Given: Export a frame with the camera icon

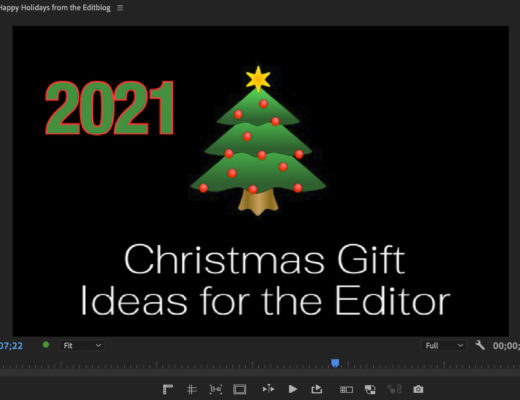Looking at the screenshot, I should [x=418, y=389].
